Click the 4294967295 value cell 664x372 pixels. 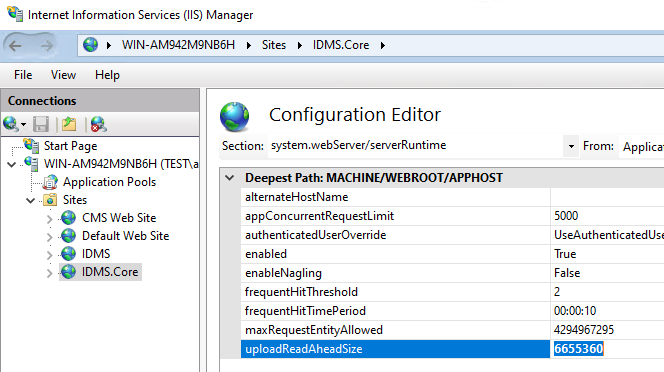coord(608,330)
